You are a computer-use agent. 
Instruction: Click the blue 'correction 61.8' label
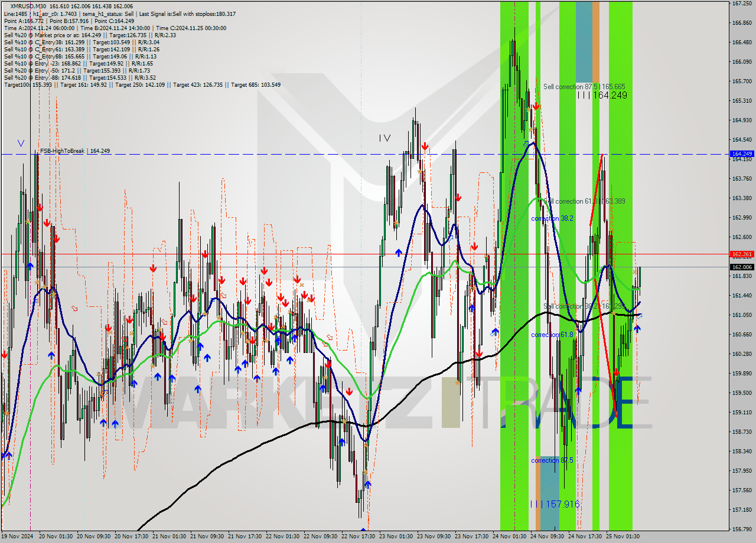(x=552, y=335)
